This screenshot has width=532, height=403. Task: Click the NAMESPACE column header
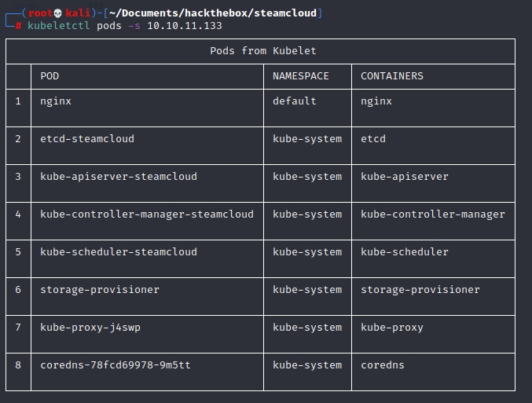[301, 76]
